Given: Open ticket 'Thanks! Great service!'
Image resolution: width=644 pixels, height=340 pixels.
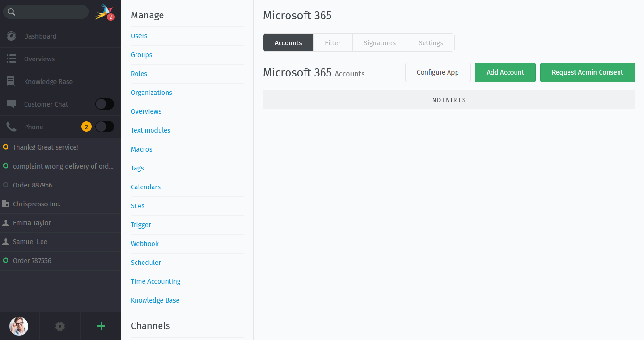Looking at the screenshot, I should pos(60,147).
